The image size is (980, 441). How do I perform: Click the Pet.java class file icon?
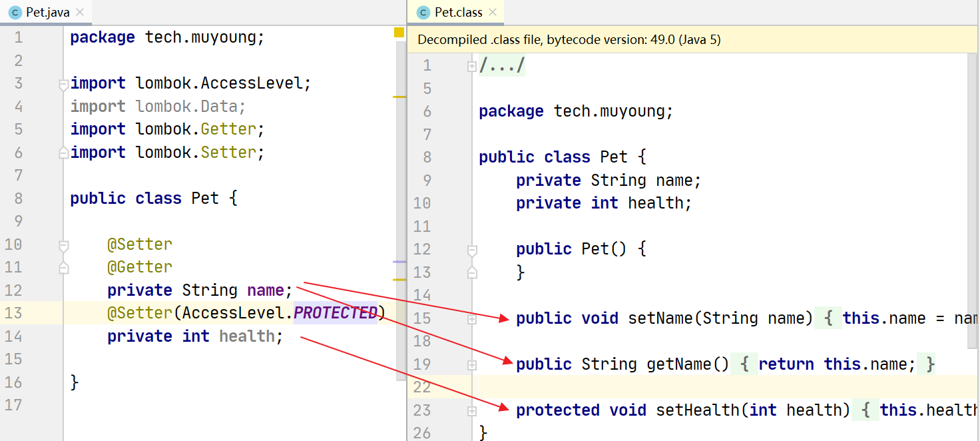(15, 13)
